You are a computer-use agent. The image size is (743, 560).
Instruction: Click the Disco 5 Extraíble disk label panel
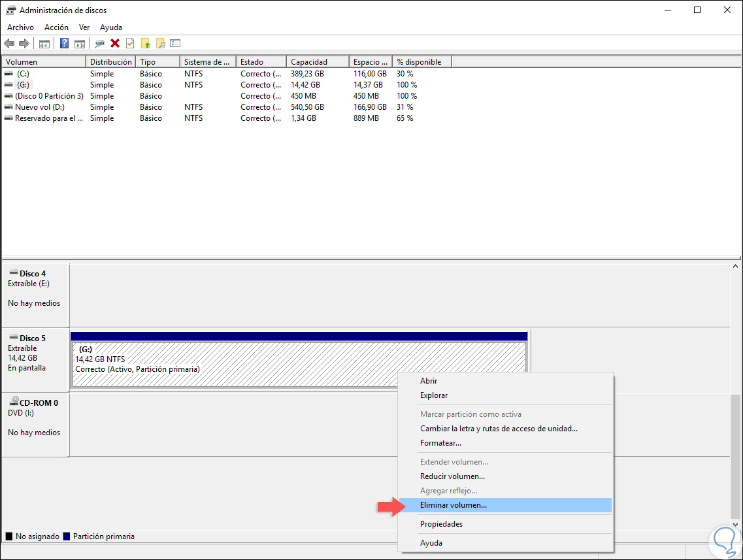pyautogui.click(x=35, y=359)
